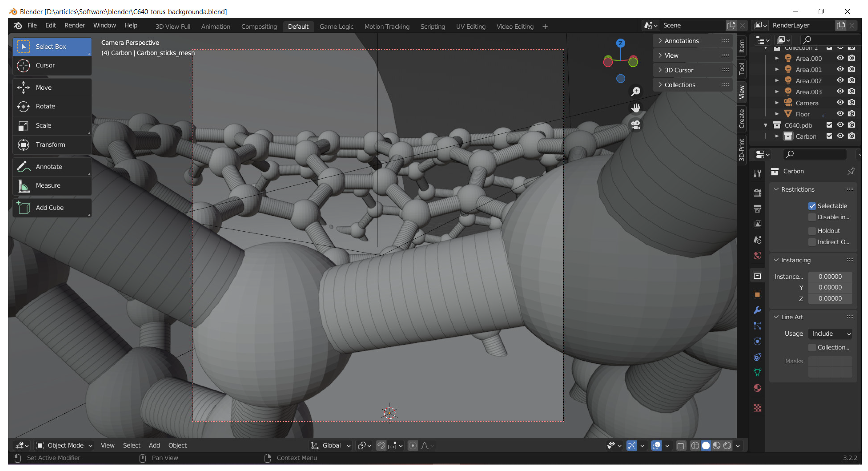Switch to rendered viewport shading
This screenshot has width=868, height=471.
(727, 446)
